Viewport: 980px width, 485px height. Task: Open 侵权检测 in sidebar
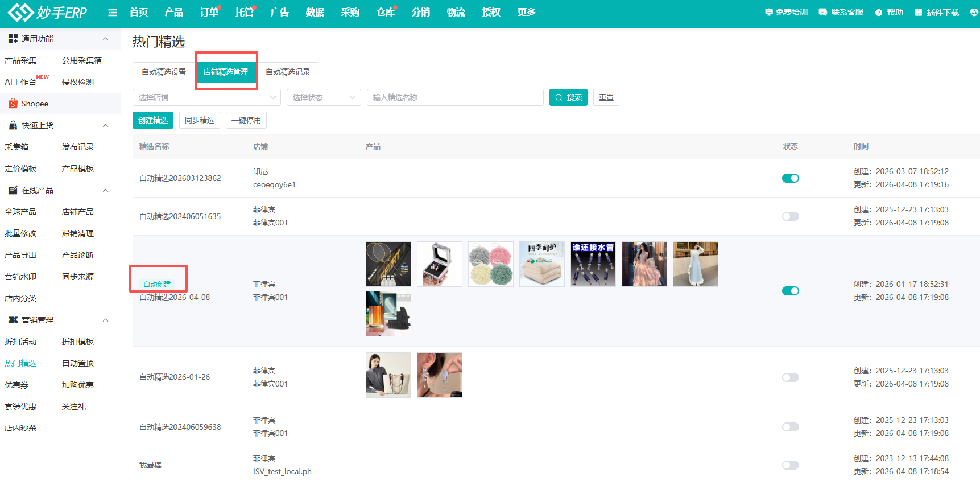(78, 82)
